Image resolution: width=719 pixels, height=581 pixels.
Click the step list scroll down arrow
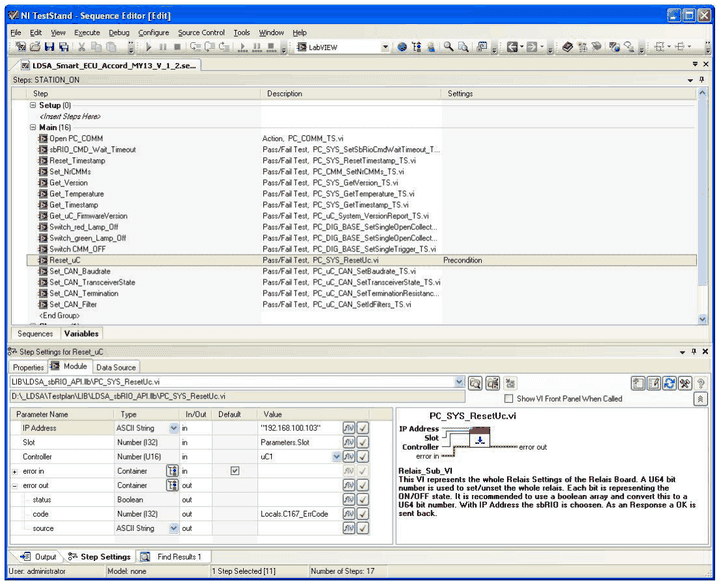click(702, 319)
